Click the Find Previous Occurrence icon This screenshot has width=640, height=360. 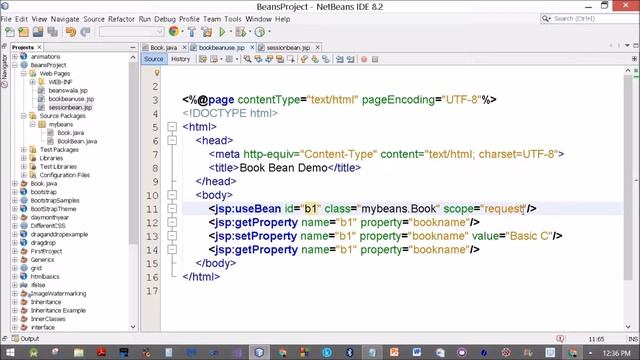pyautogui.click(x=258, y=59)
